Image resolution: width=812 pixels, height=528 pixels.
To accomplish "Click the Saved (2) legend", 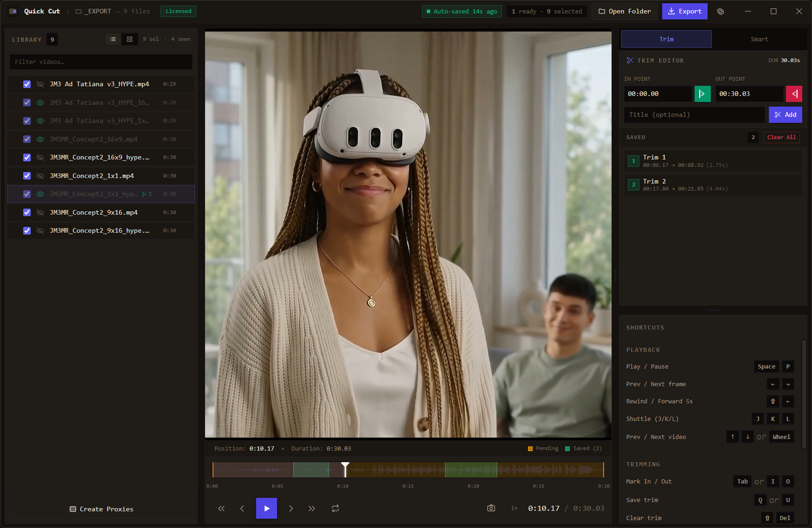I will [583, 448].
